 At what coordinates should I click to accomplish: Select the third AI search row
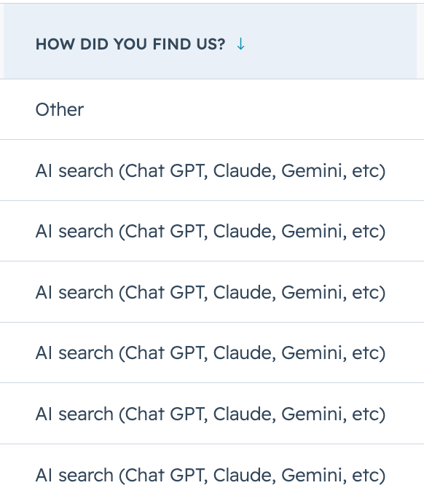coord(212,292)
